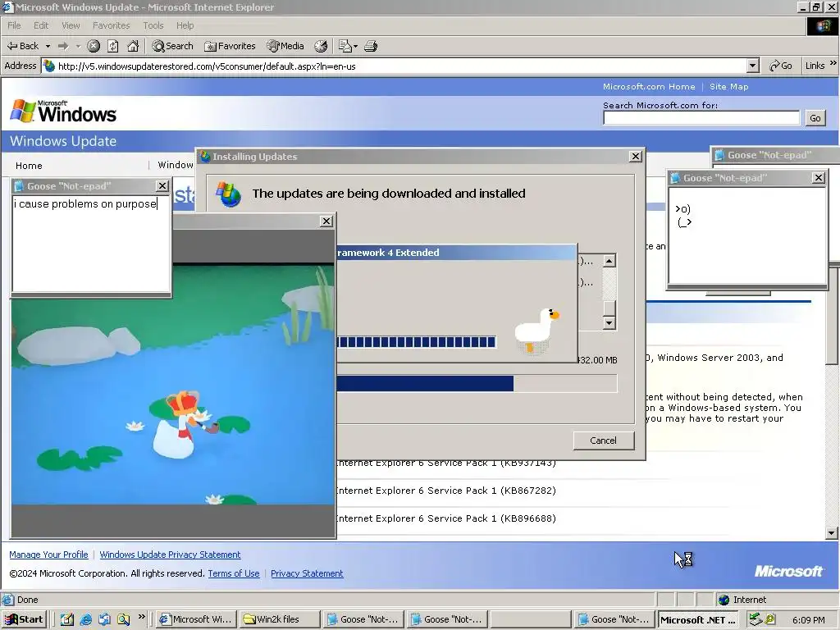Launch Outlook Express from quick launch

click(104, 619)
